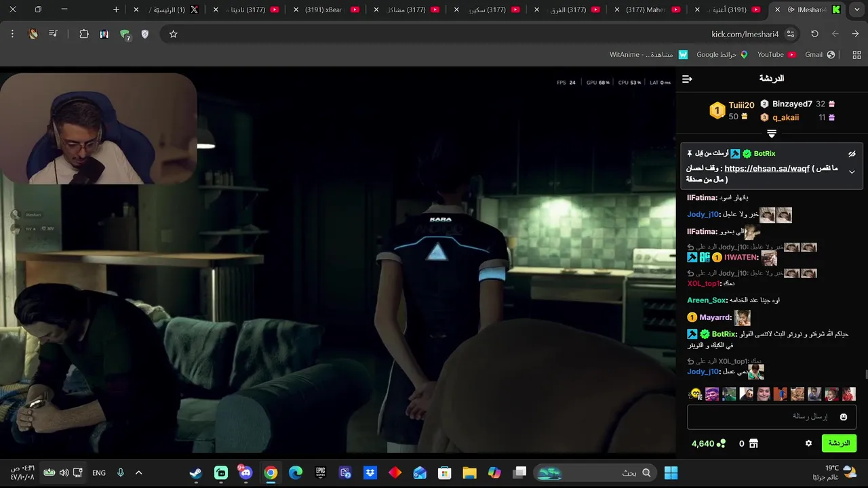The width and height of the screenshot is (868, 488).
Task: Click the streamer webcam overlay thumbnail
Action: pos(99,129)
